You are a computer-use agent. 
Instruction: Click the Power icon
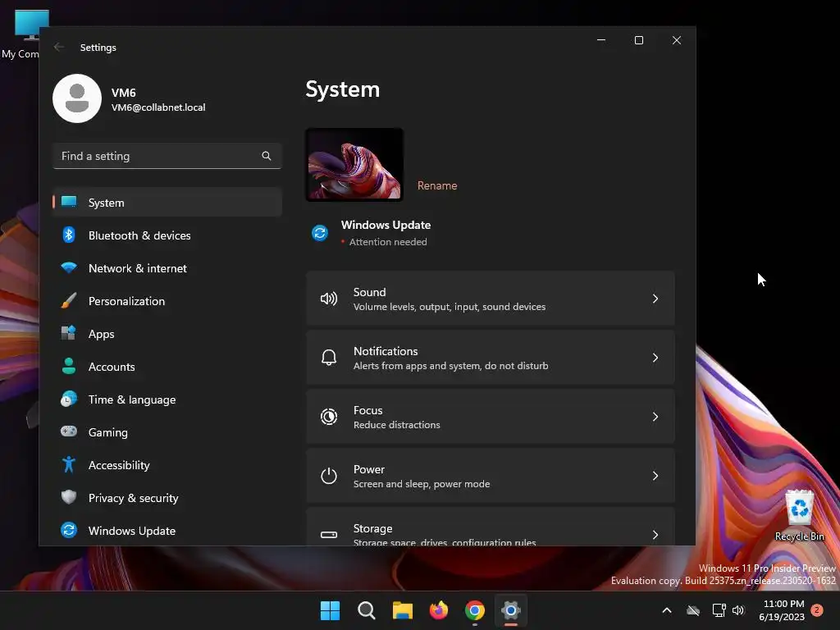[328, 476]
